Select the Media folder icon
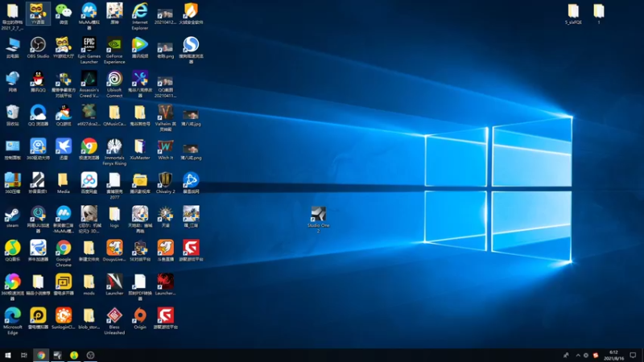The image size is (644, 362). click(64, 183)
